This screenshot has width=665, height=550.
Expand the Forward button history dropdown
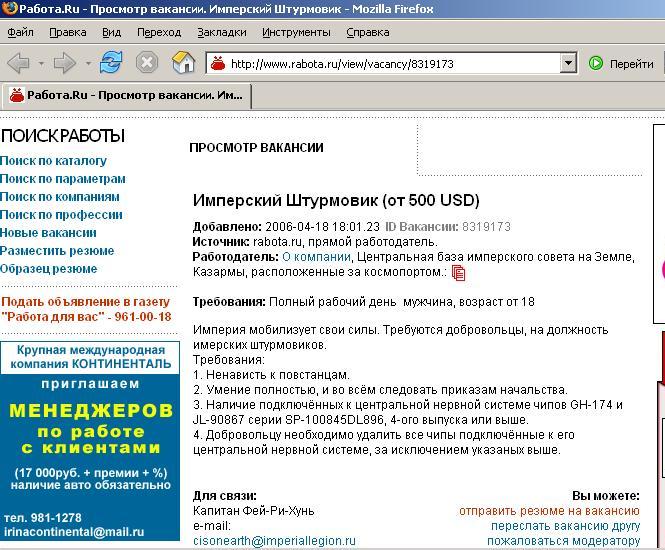[x=88, y=63]
